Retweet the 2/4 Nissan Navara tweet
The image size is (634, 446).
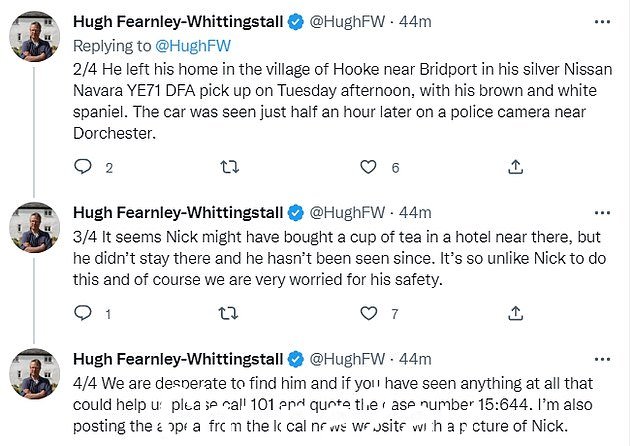(229, 167)
